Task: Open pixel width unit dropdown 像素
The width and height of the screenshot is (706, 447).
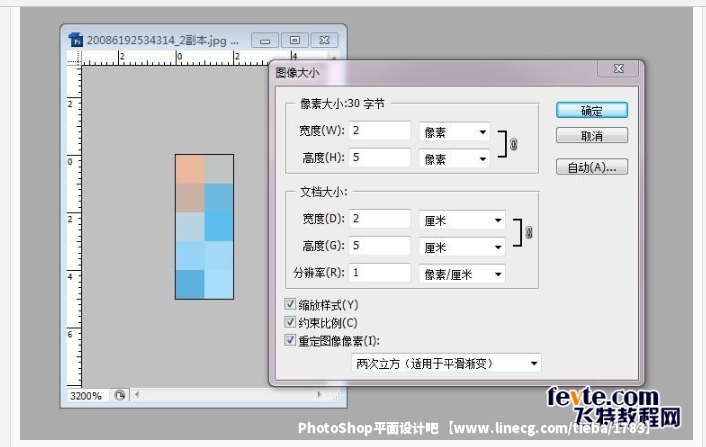Action: click(x=455, y=132)
